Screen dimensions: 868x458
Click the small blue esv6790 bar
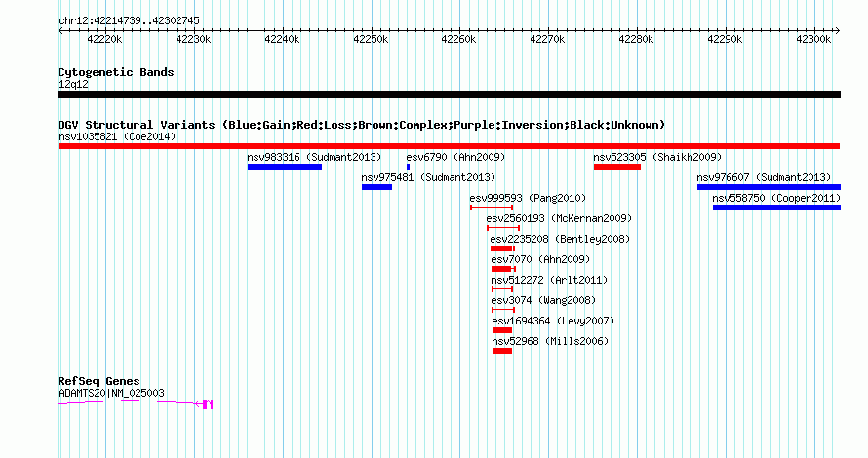(x=408, y=167)
